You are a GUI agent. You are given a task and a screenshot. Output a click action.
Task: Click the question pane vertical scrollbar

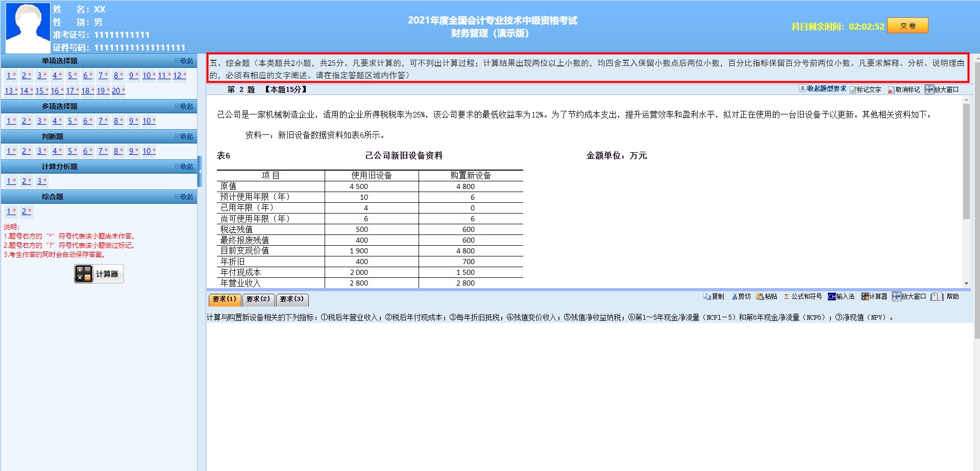pyautogui.click(x=966, y=161)
